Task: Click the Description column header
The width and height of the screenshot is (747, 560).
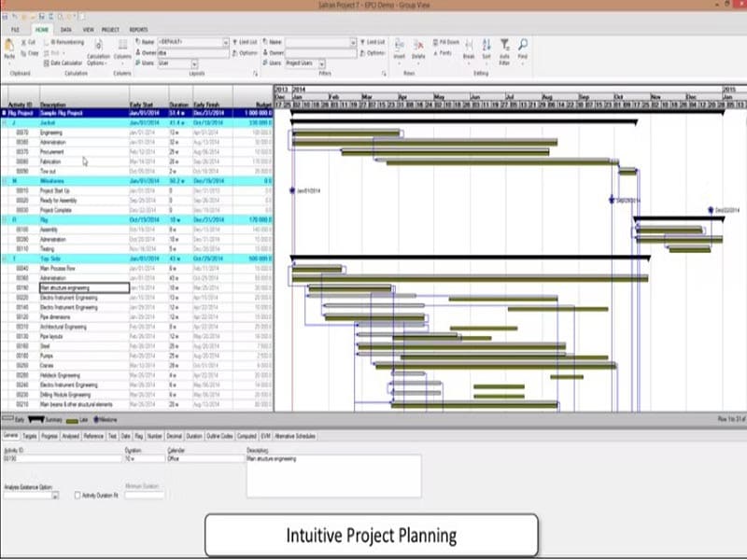Action: click(x=84, y=97)
